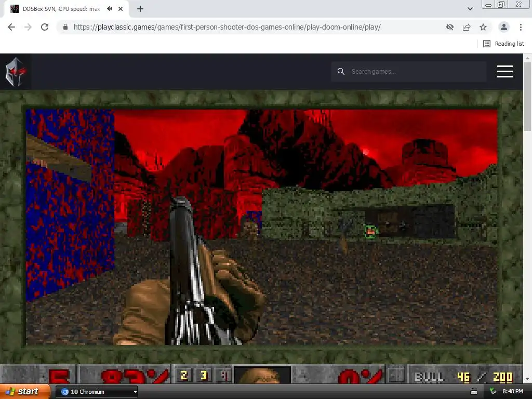The height and width of the screenshot is (399, 532).
Task: Open the user profile icon
Action: (x=504, y=27)
